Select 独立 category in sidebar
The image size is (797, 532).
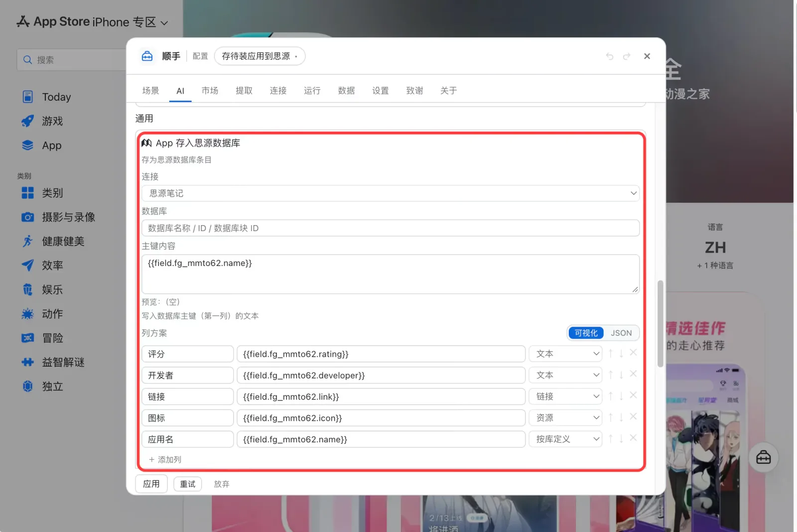tap(43, 387)
